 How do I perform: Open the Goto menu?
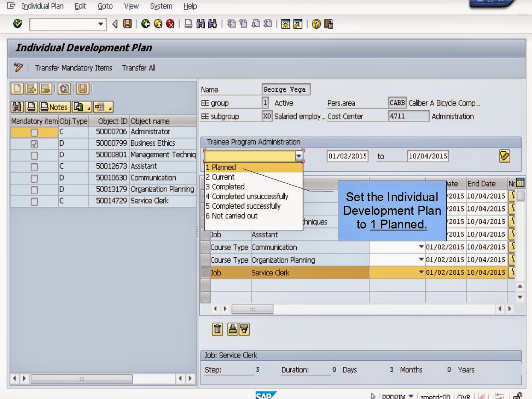105,6
